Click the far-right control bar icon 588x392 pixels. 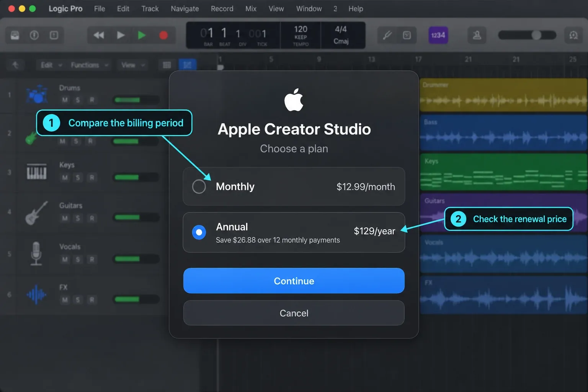(573, 35)
